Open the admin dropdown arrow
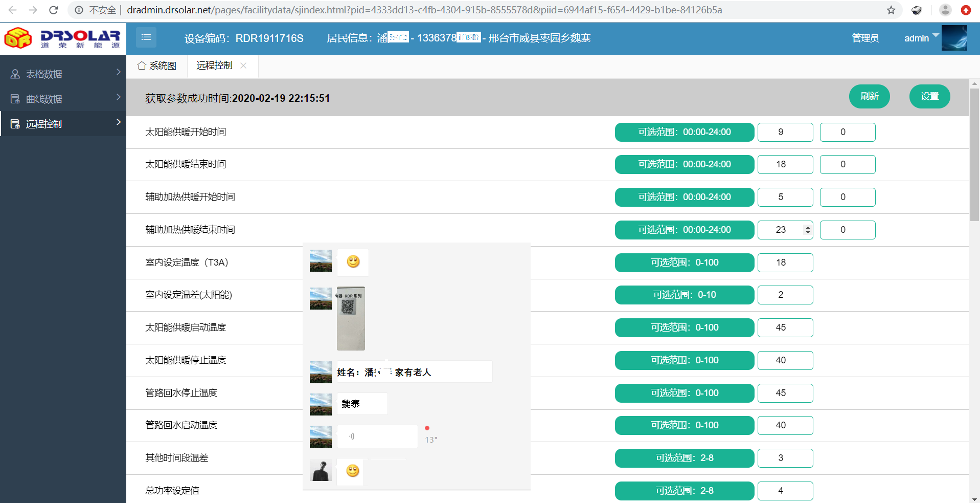Screen dimensions: 980x503 [936, 35]
